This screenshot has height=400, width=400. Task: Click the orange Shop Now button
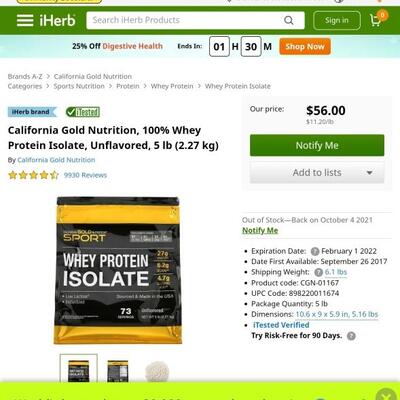(305, 46)
